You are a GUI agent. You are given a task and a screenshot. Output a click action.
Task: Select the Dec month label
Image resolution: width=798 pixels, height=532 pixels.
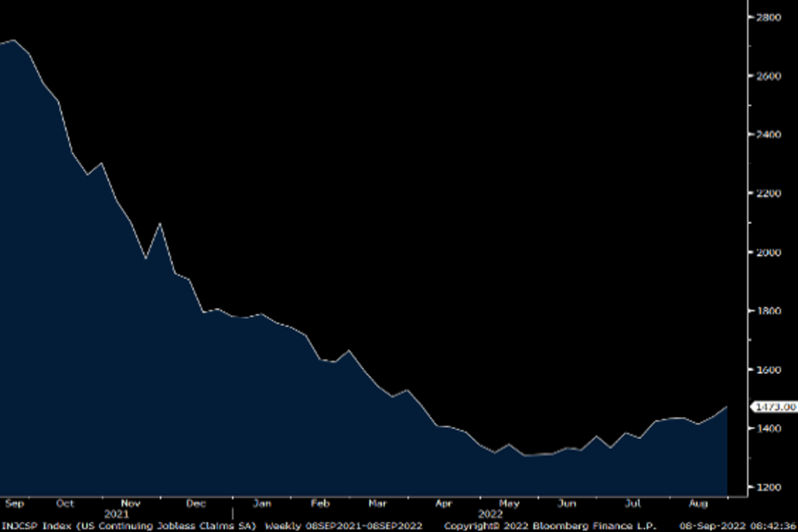click(x=196, y=503)
